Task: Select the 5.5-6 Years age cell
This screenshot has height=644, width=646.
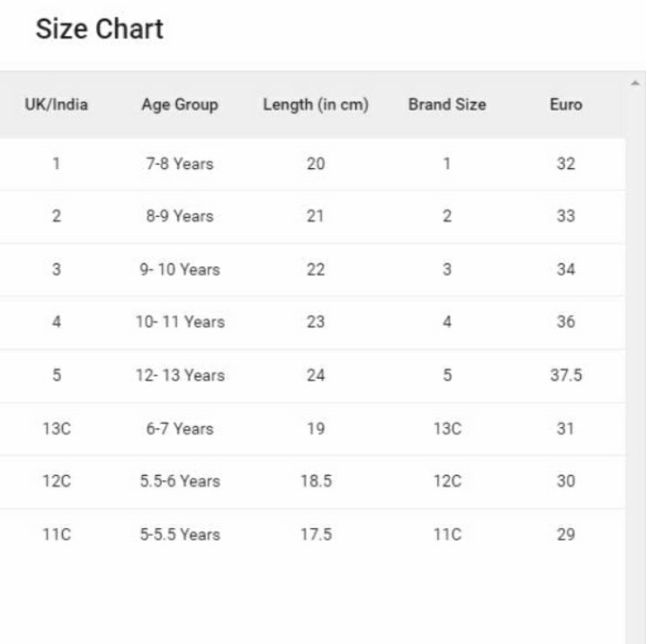Action: [180, 481]
